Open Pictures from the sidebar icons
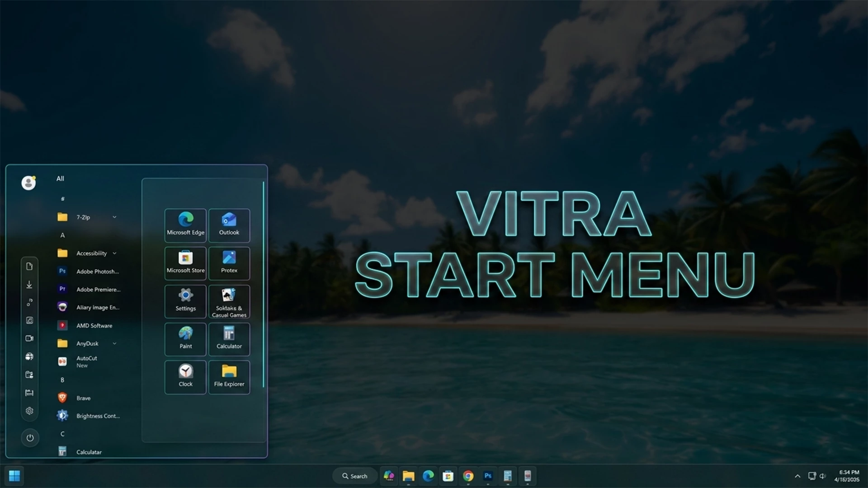 (x=29, y=320)
